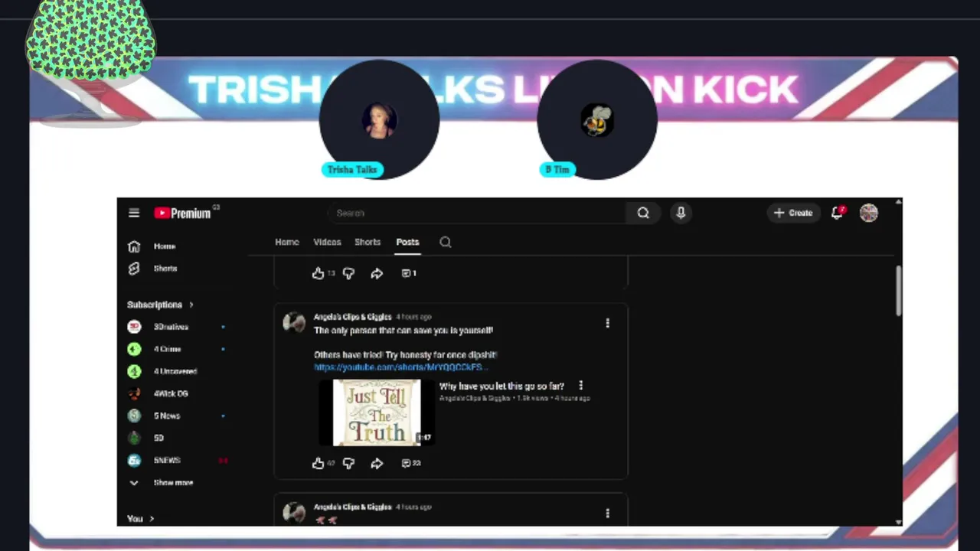Click Angela's Clips & Giggles name on middle post

352,317
